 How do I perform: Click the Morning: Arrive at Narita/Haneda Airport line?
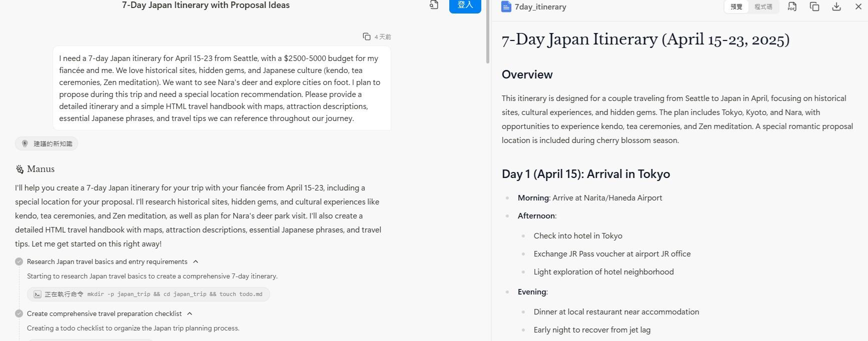pos(590,198)
